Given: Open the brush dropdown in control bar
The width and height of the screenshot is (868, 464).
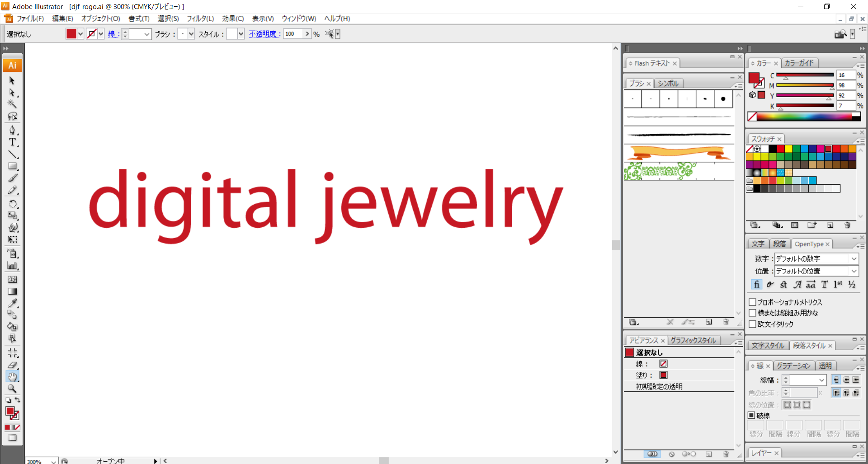Looking at the screenshot, I should 191,34.
